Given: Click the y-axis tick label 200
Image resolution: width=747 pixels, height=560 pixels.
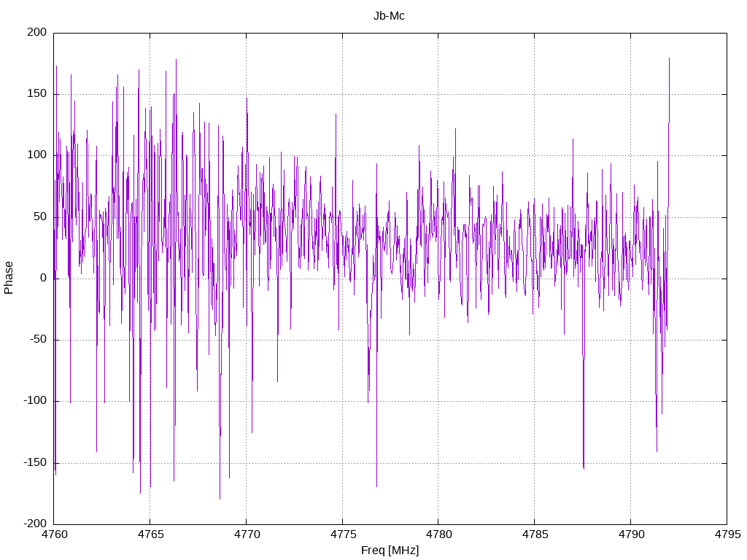Looking at the screenshot, I should [37, 32].
